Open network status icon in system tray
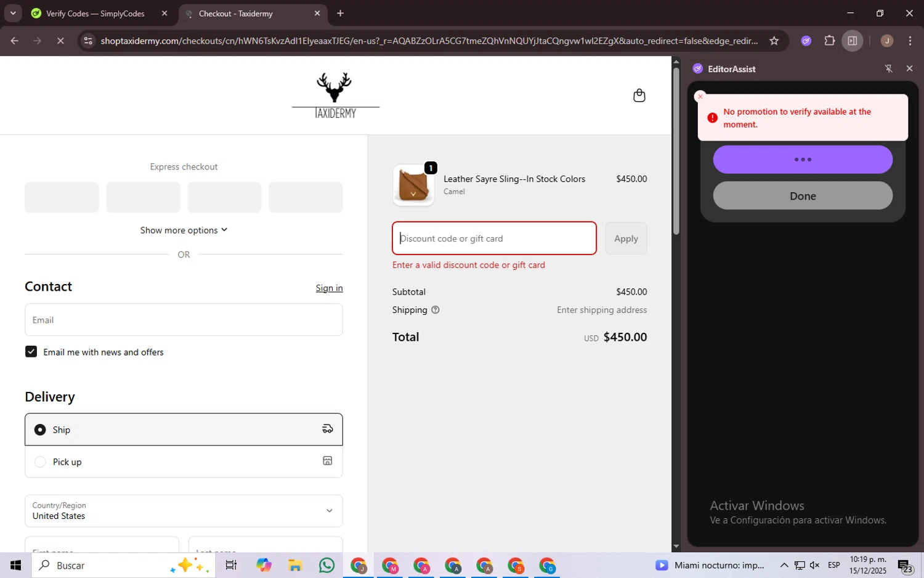924x578 pixels. (799, 565)
